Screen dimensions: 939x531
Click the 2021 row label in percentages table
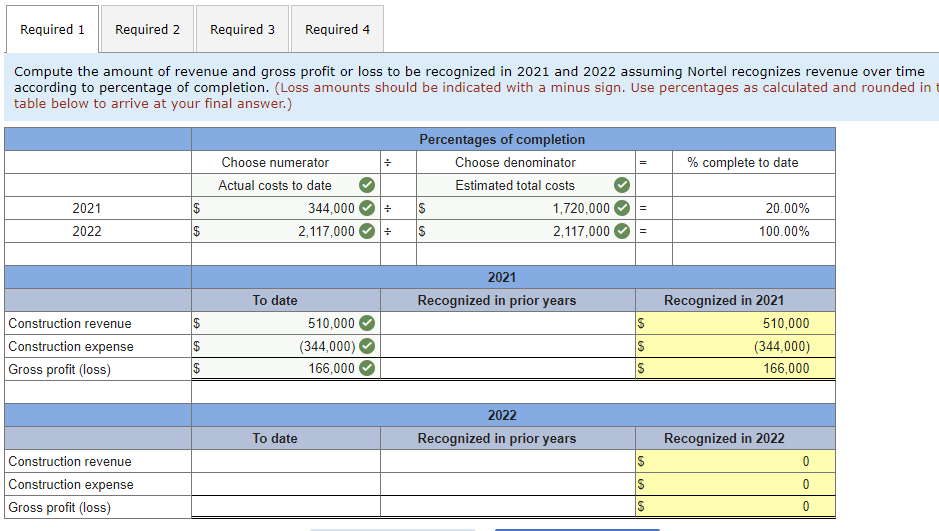pos(87,208)
